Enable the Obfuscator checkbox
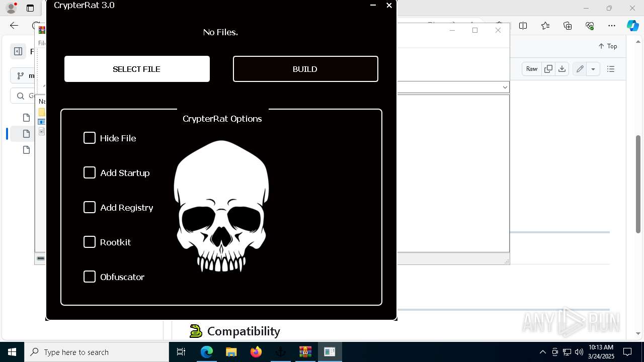 pyautogui.click(x=90, y=277)
